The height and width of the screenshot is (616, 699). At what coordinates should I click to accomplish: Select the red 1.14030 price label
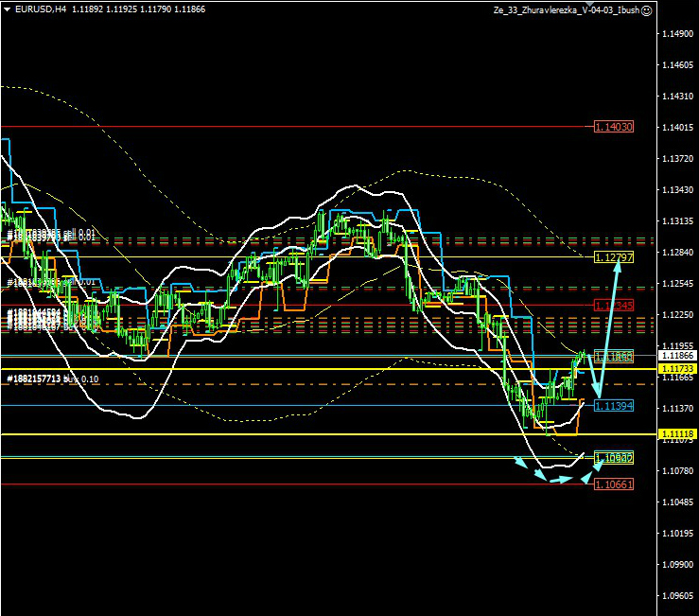click(x=614, y=126)
